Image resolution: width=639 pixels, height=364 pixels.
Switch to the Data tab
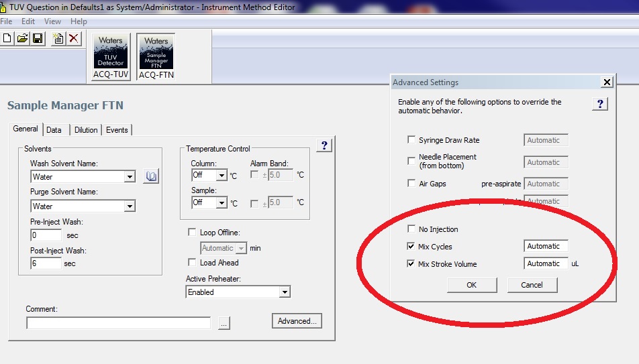[x=54, y=130]
